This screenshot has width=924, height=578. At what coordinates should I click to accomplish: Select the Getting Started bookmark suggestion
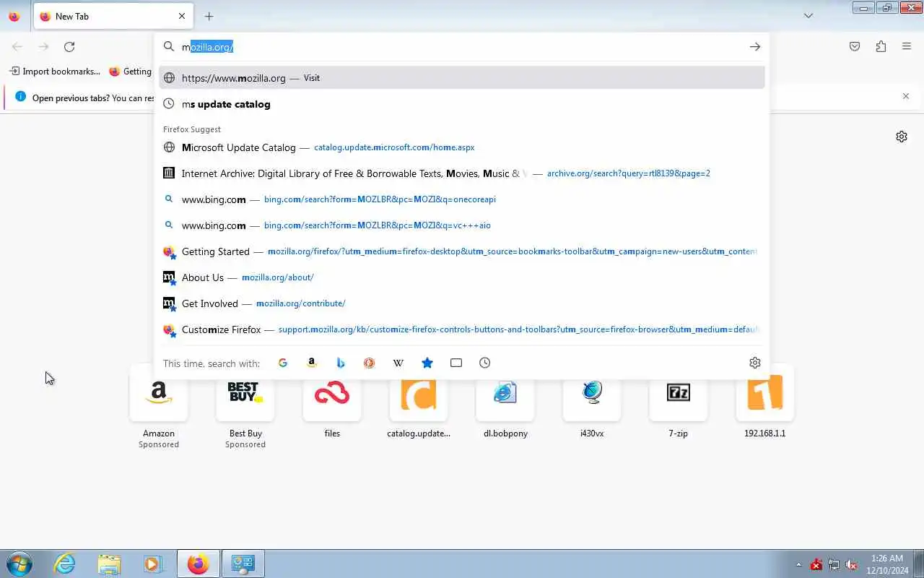(x=462, y=251)
